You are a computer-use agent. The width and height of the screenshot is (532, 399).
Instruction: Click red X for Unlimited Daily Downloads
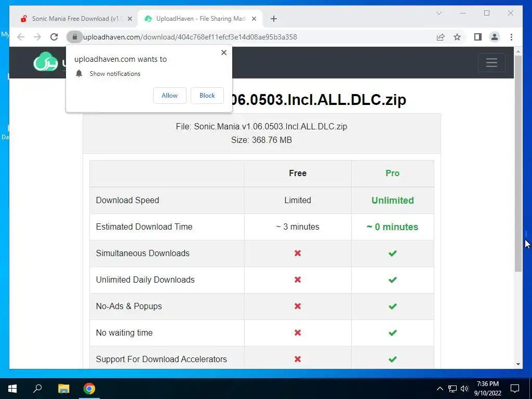pyautogui.click(x=298, y=280)
